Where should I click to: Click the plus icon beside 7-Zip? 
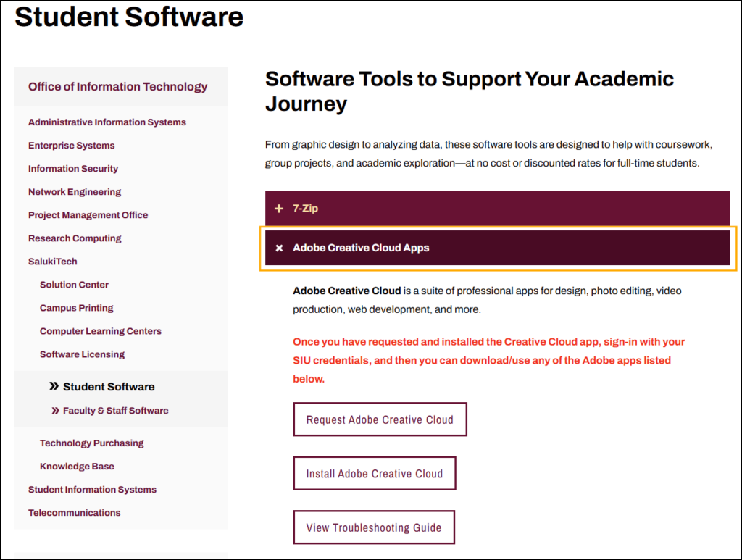pyautogui.click(x=279, y=209)
